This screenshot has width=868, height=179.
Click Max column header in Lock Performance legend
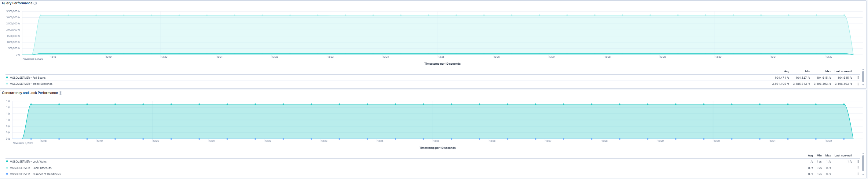point(828,156)
